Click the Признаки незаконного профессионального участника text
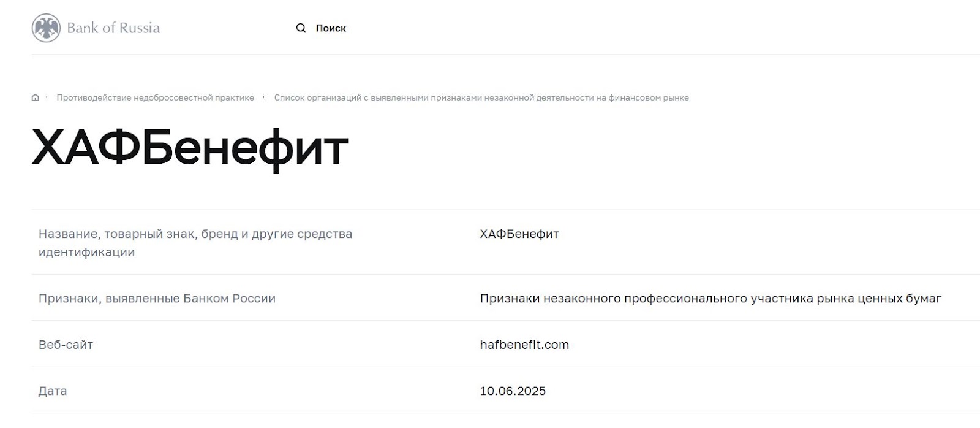This screenshot has height=428, width=980. (710, 299)
